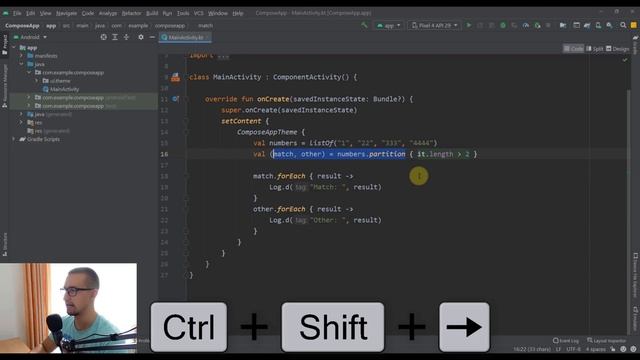The image size is (640, 360).
Task: Collapse the java folder node
Action: (22, 64)
